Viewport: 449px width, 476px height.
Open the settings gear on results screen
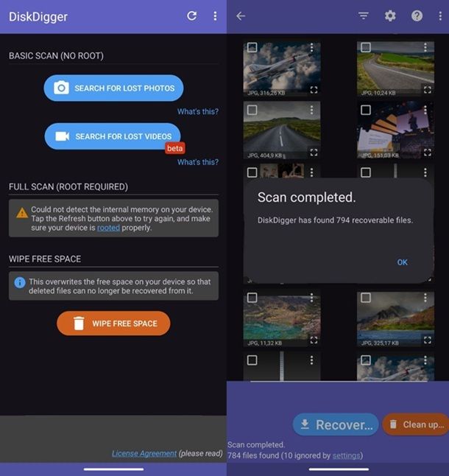point(390,15)
